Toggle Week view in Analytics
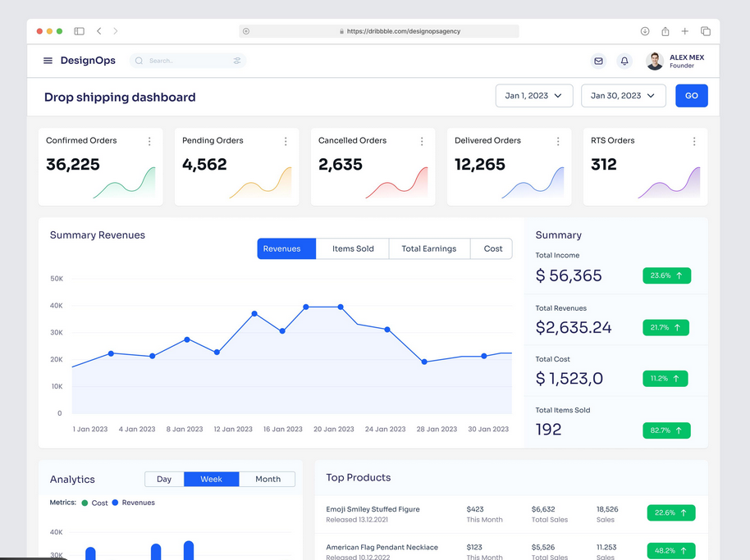The width and height of the screenshot is (750, 560). click(212, 480)
